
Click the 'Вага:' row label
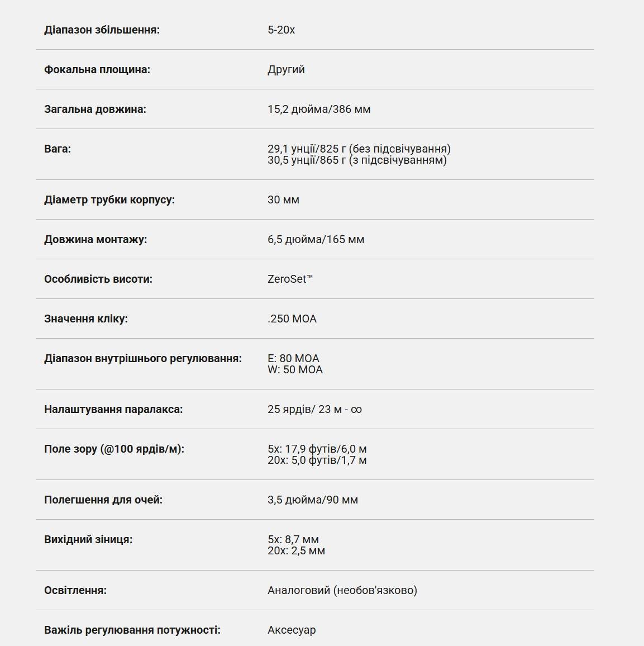(x=58, y=149)
